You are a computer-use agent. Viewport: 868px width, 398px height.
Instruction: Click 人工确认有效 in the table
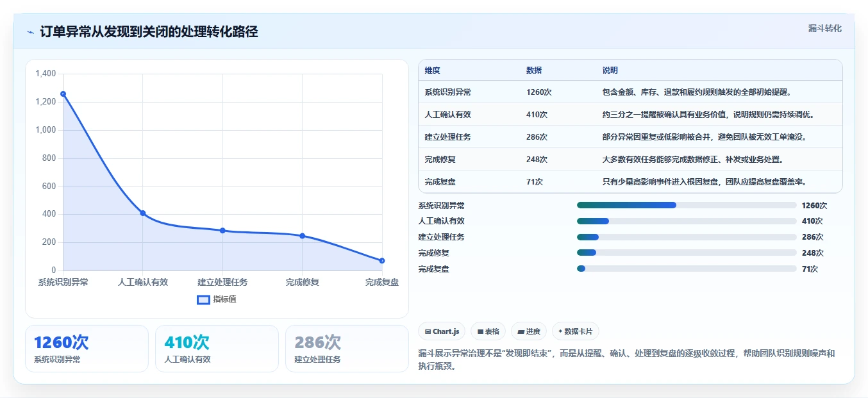pyautogui.click(x=447, y=115)
